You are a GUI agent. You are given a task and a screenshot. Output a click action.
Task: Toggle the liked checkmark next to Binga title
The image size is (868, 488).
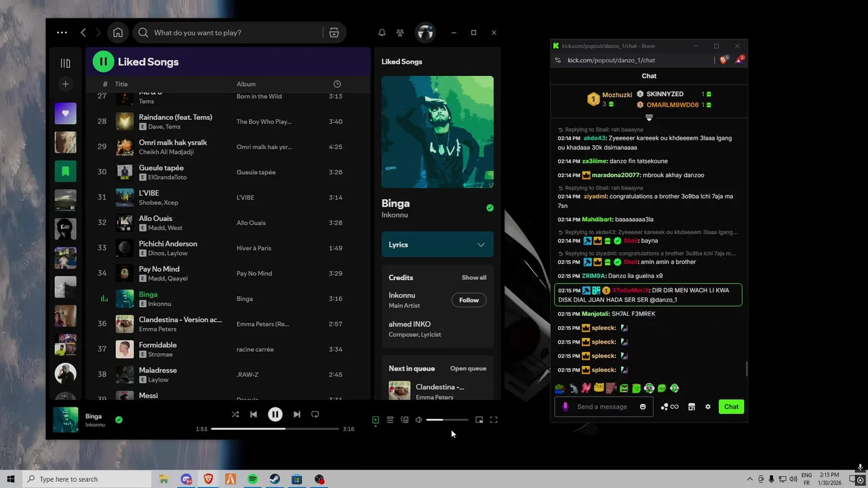click(490, 208)
